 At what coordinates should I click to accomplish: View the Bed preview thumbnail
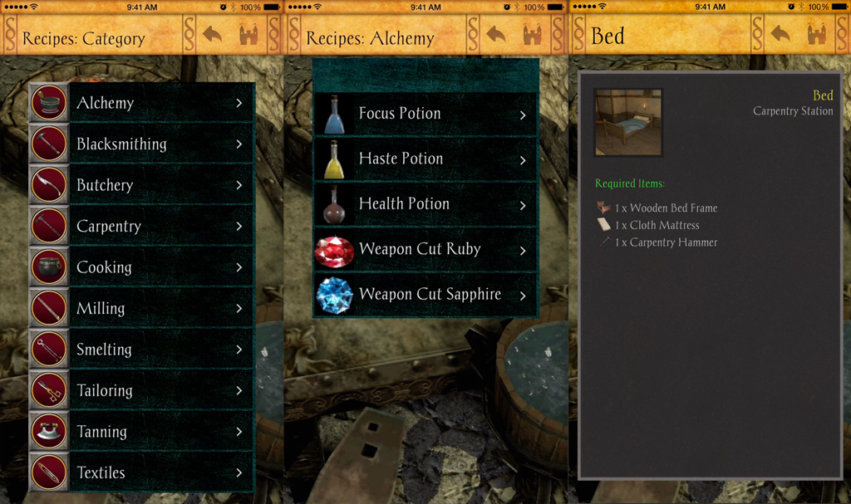628,123
